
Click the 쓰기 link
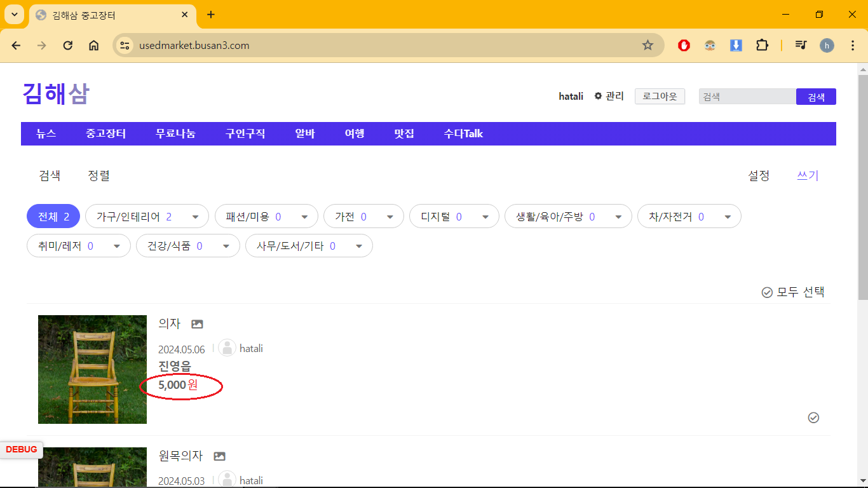pos(808,176)
